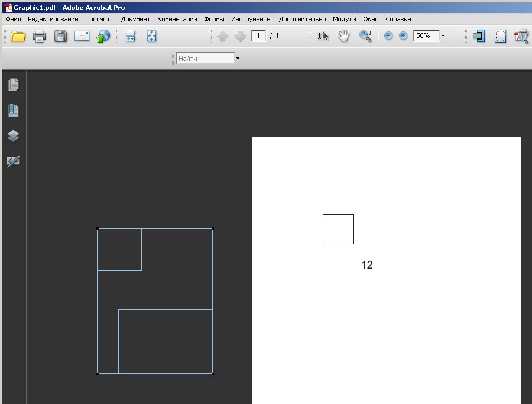
Task: Click the Acrobat icon in title bar
Action: tap(8, 8)
